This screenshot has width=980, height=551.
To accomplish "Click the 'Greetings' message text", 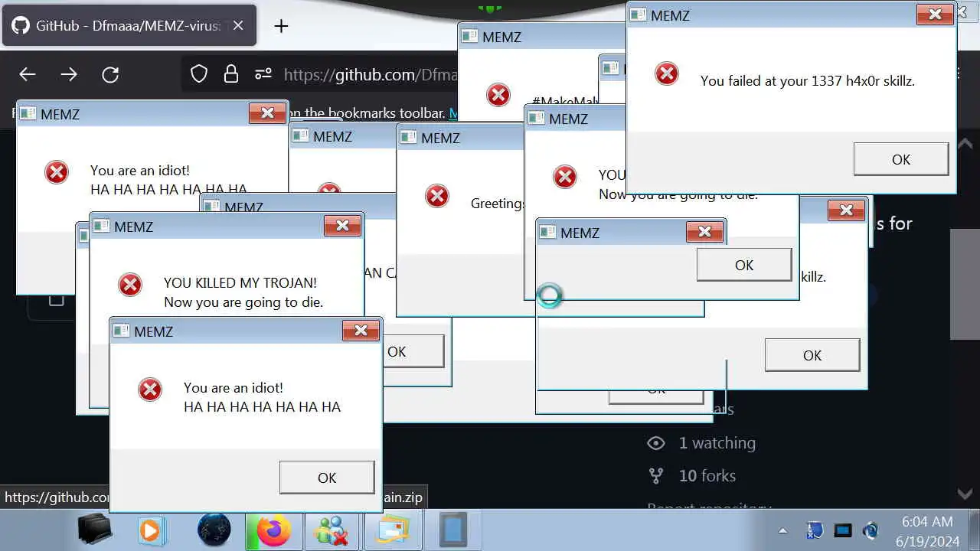I will pyautogui.click(x=498, y=204).
